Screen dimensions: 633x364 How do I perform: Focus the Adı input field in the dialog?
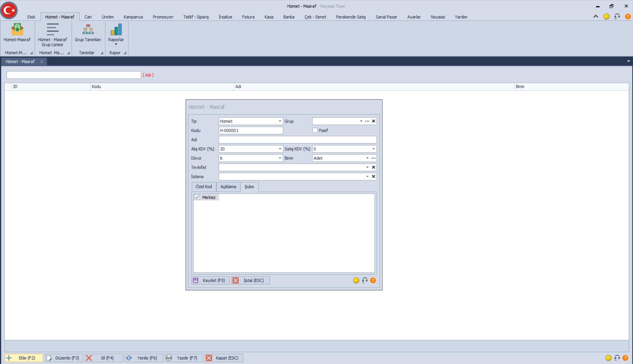pyautogui.click(x=297, y=139)
